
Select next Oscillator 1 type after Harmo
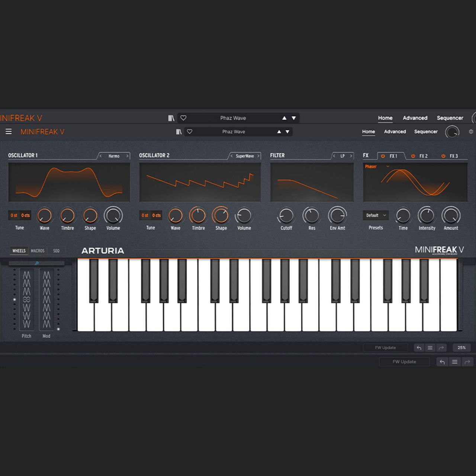pyautogui.click(x=127, y=156)
